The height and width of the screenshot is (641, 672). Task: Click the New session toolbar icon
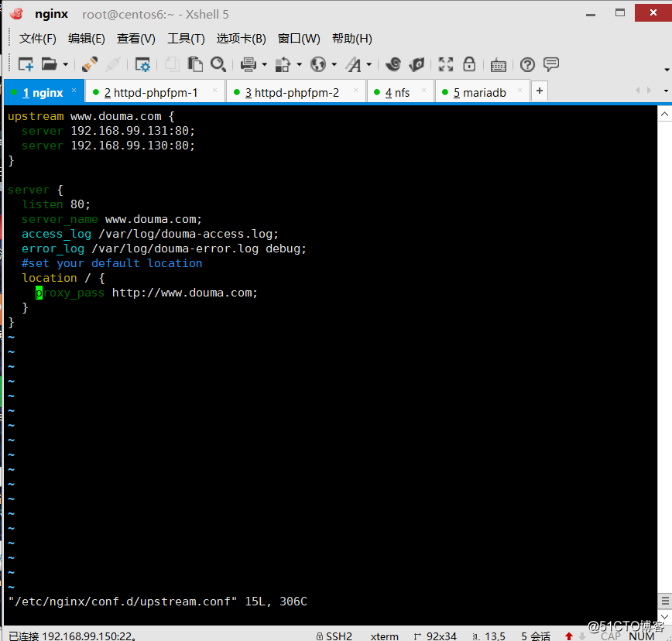[26, 65]
